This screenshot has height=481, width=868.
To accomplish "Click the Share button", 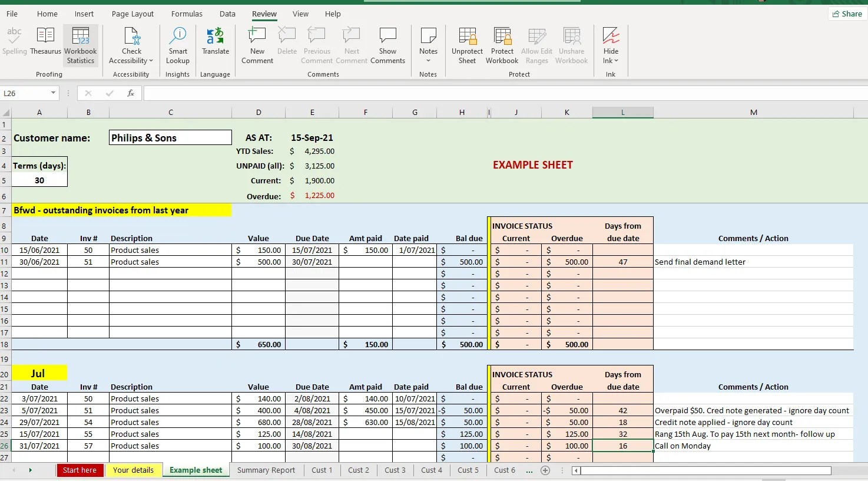I will tap(847, 13).
